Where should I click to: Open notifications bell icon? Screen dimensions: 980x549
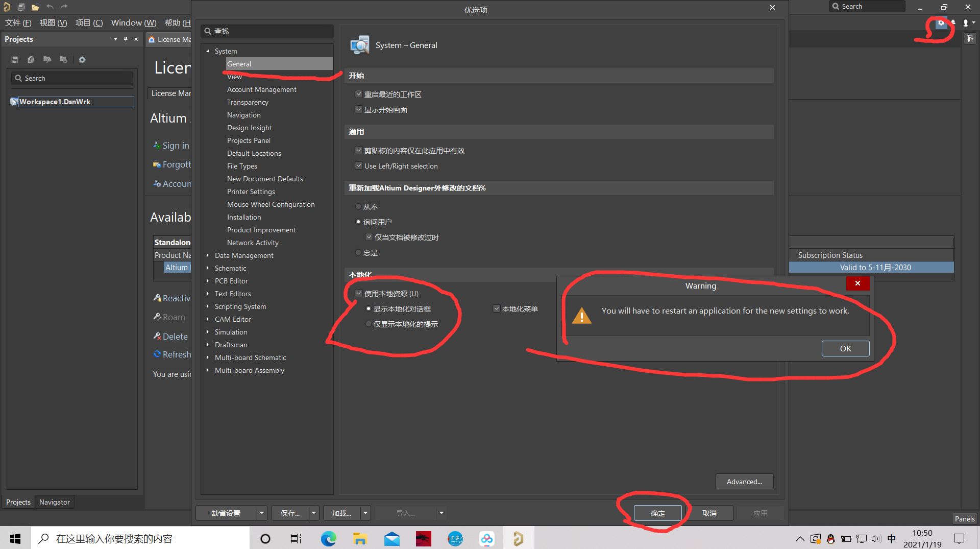coord(953,23)
